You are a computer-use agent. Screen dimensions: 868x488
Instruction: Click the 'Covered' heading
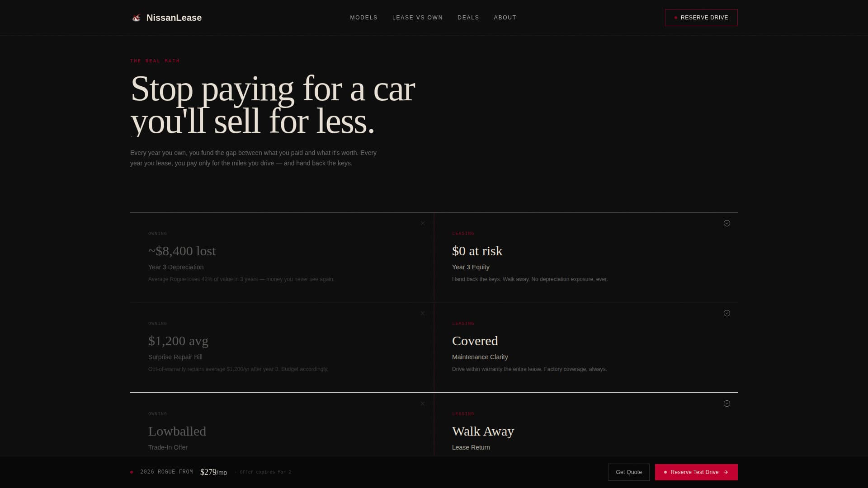[475, 341]
